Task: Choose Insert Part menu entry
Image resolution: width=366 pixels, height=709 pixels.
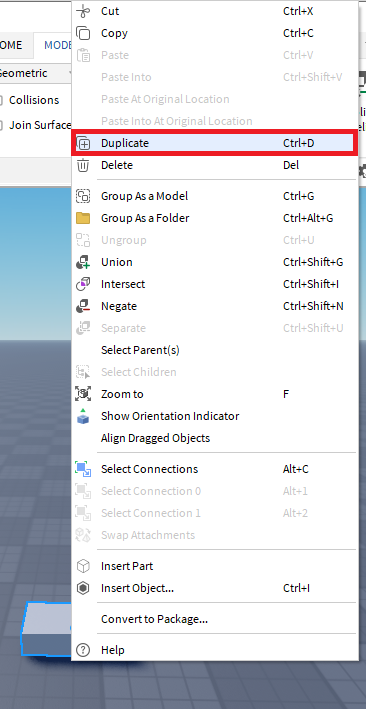Action: point(215,566)
